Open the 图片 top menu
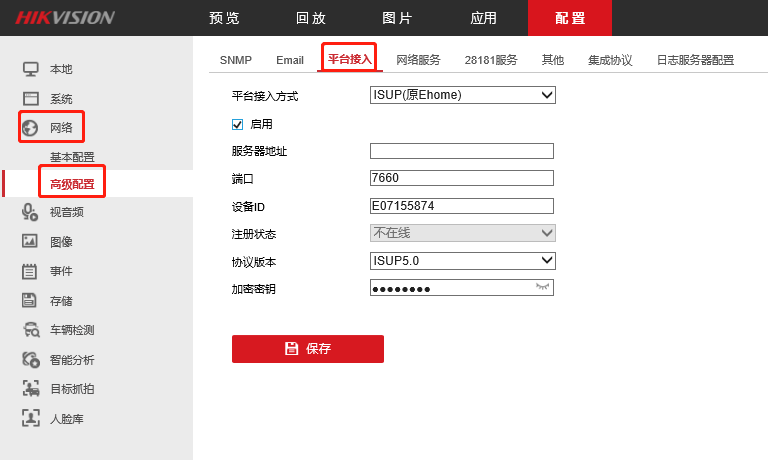This screenshot has width=768, height=460. [x=397, y=18]
